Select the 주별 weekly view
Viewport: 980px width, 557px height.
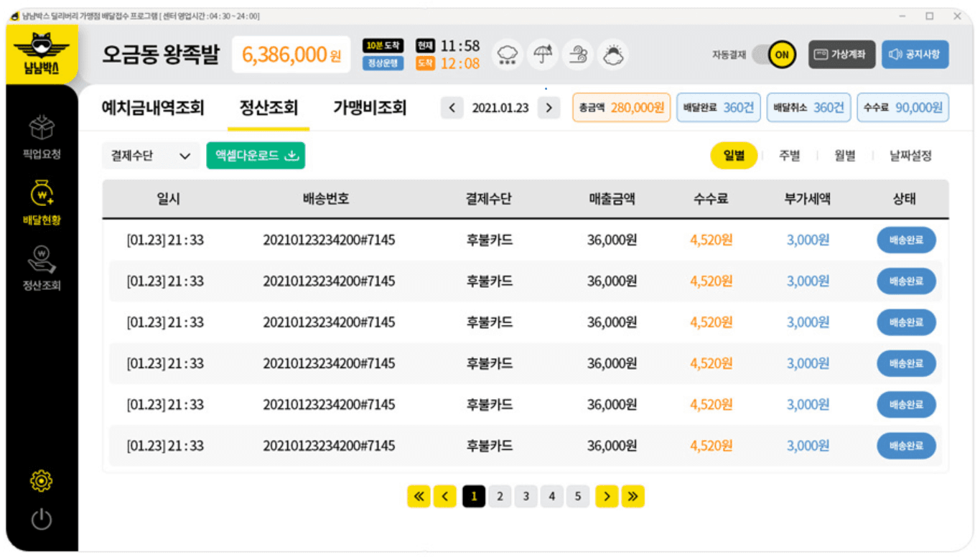[x=790, y=156]
